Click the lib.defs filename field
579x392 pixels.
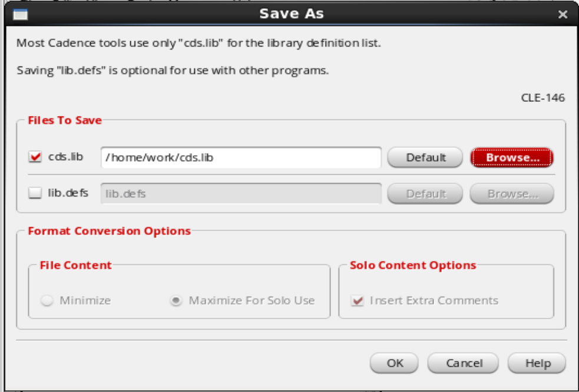click(x=241, y=193)
